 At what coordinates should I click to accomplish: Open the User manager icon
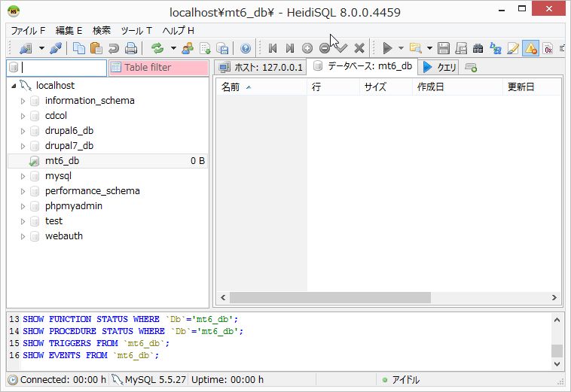click(x=188, y=48)
